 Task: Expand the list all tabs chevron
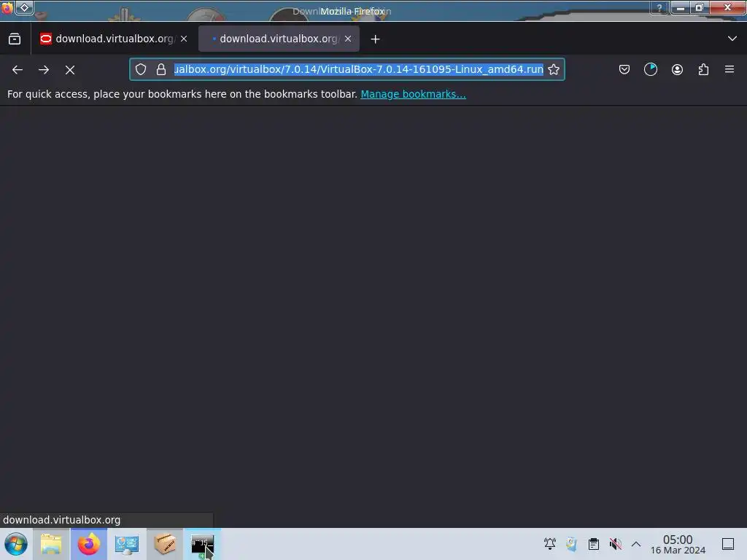pos(732,39)
